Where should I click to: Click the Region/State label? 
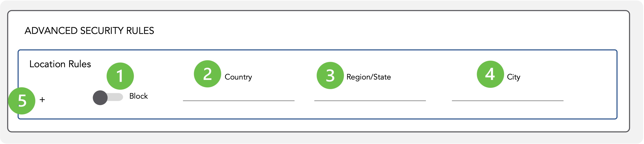[x=369, y=77]
